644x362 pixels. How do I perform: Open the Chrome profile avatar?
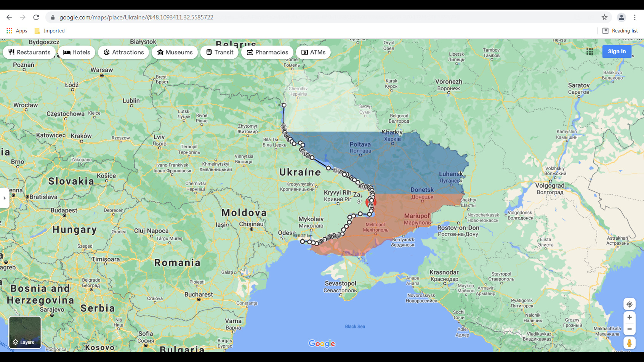(x=621, y=17)
